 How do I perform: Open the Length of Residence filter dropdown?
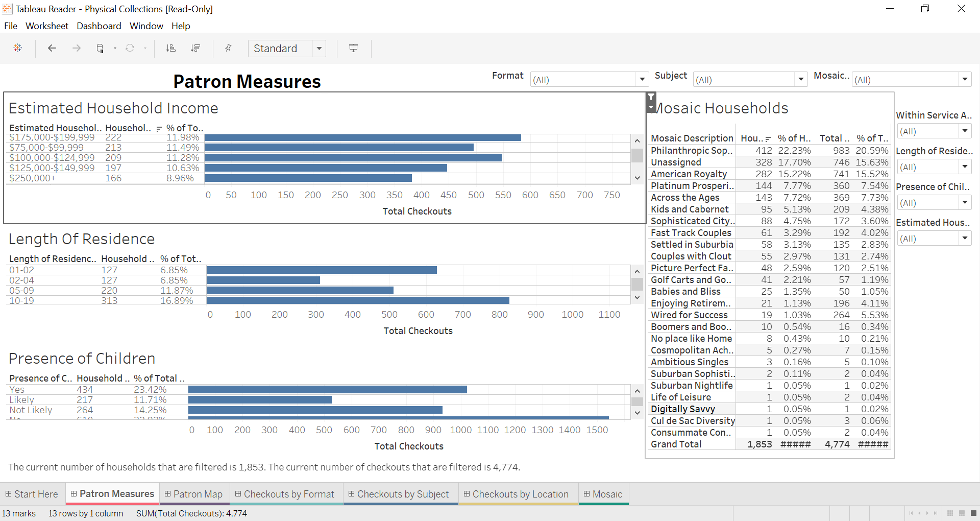click(965, 167)
